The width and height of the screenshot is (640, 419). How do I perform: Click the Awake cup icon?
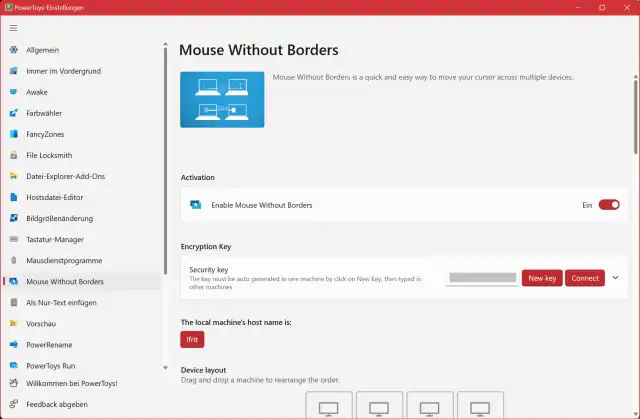click(x=13, y=92)
